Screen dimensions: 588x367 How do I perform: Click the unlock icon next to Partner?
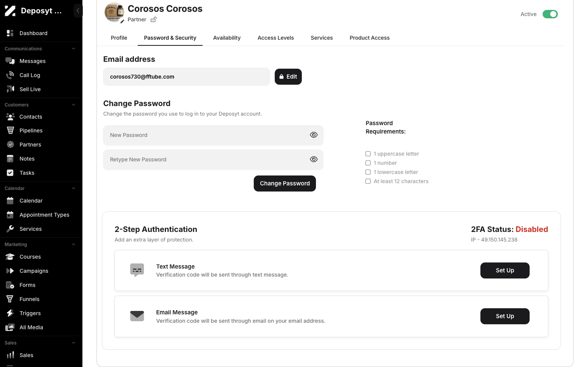(x=153, y=19)
